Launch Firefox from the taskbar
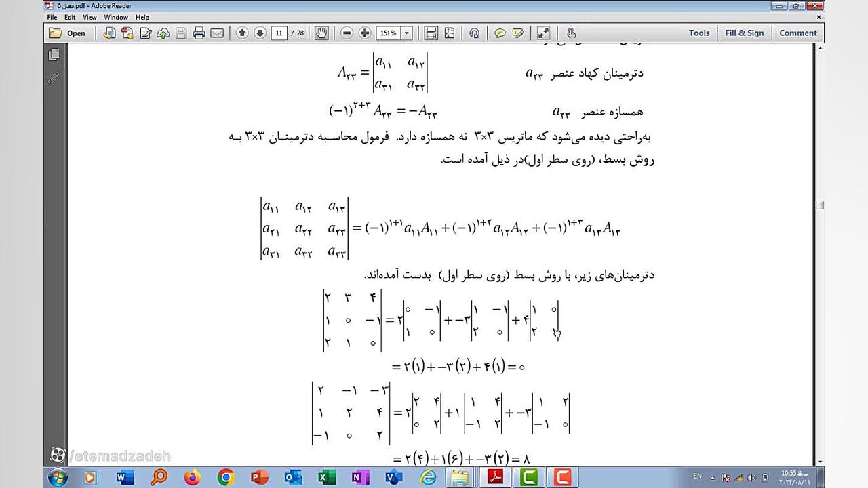 [x=193, y=477]
